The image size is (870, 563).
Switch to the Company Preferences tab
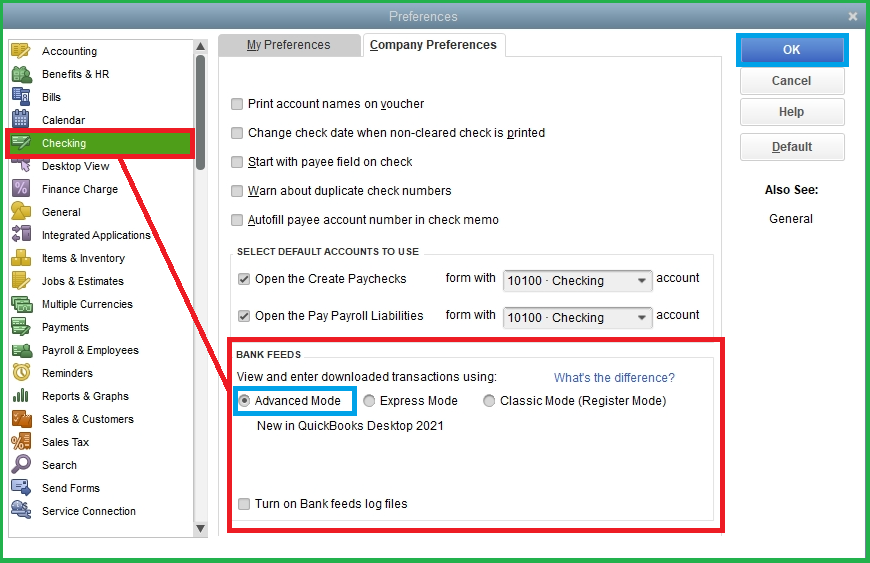(433, 45)
